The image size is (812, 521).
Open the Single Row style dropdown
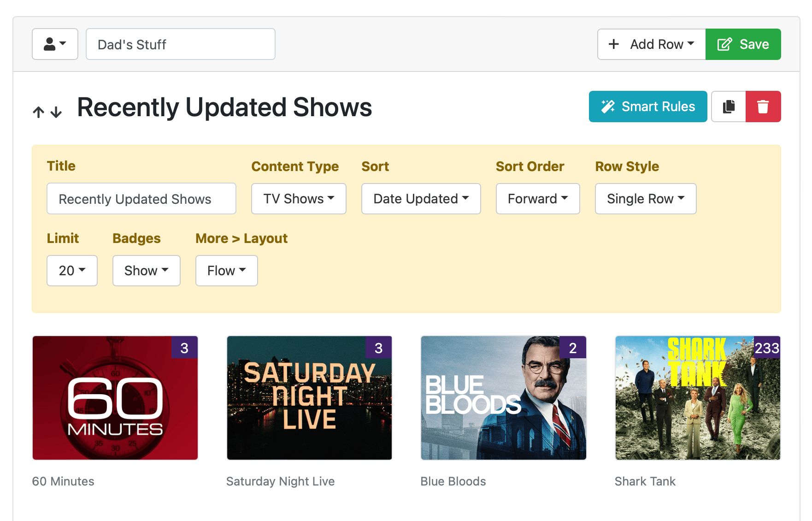pyautogui.click(x=645, y=199)
